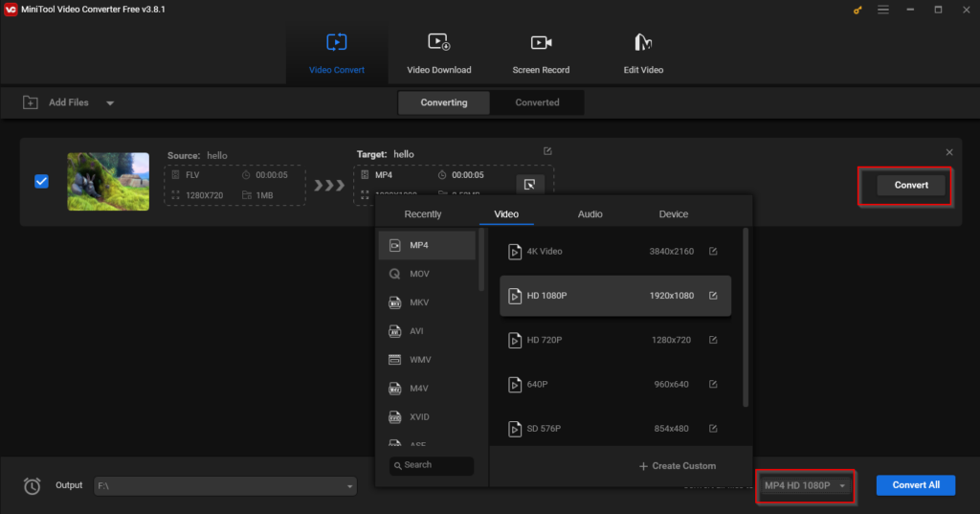Click the MiniTool app logo
Viewport: 980px width, 514px height.
(11, 10)
